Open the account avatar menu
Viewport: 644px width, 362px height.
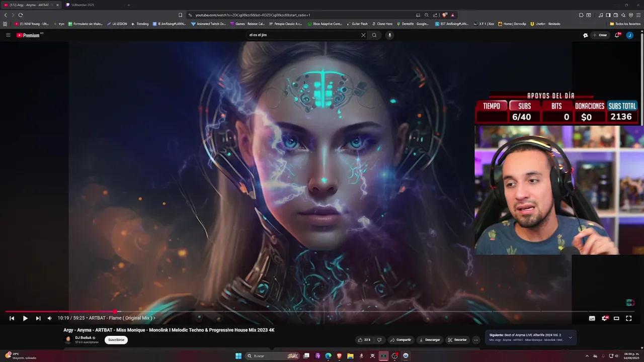coord(629,35)
